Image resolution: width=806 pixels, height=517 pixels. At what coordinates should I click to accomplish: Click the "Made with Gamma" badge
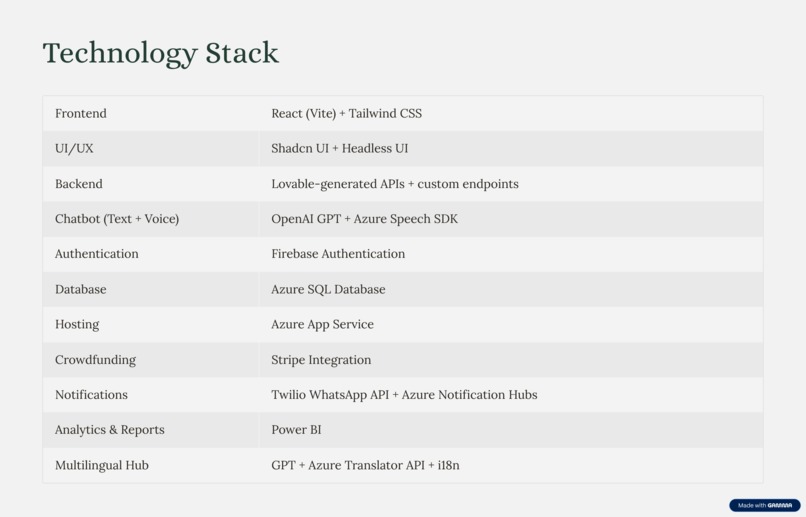pos(765,505)
